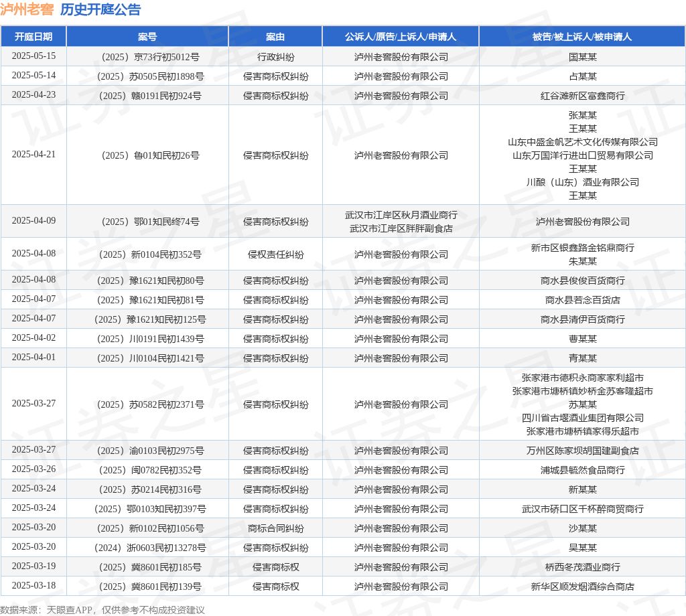Click the 侵权责任纠纷 cause cell
The image size is (686, 616).
275,255
